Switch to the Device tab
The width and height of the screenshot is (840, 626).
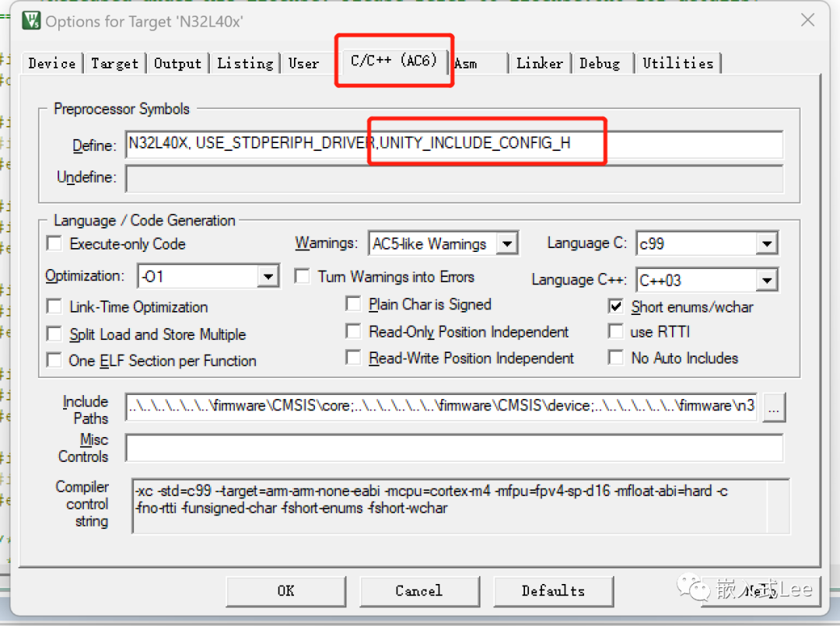pos(52,63)
